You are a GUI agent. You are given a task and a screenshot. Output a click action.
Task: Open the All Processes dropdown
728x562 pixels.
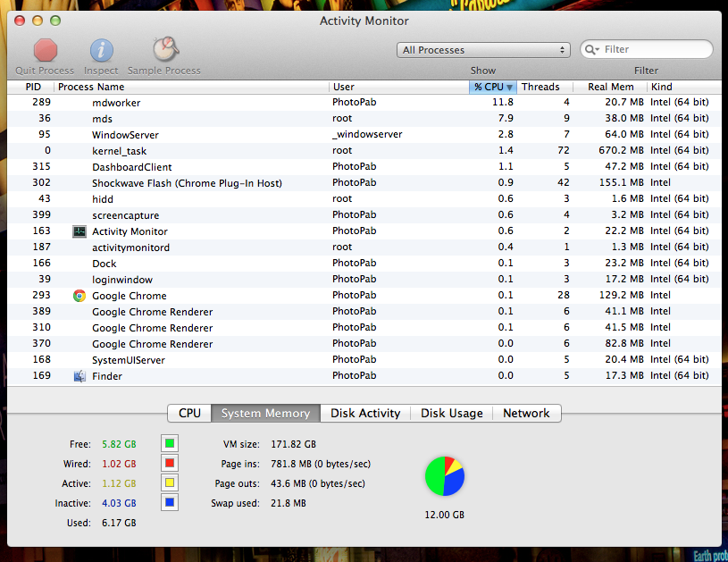pyautogui.click(x=483, y=50)
